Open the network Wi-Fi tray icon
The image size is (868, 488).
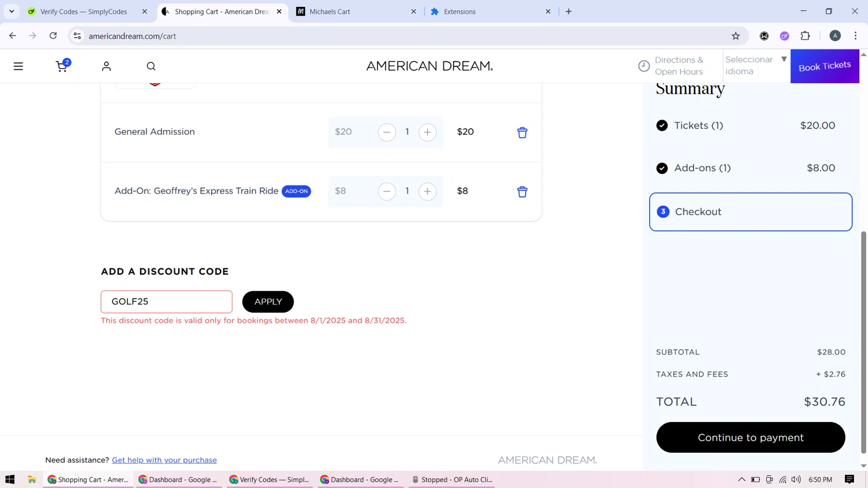782,479
